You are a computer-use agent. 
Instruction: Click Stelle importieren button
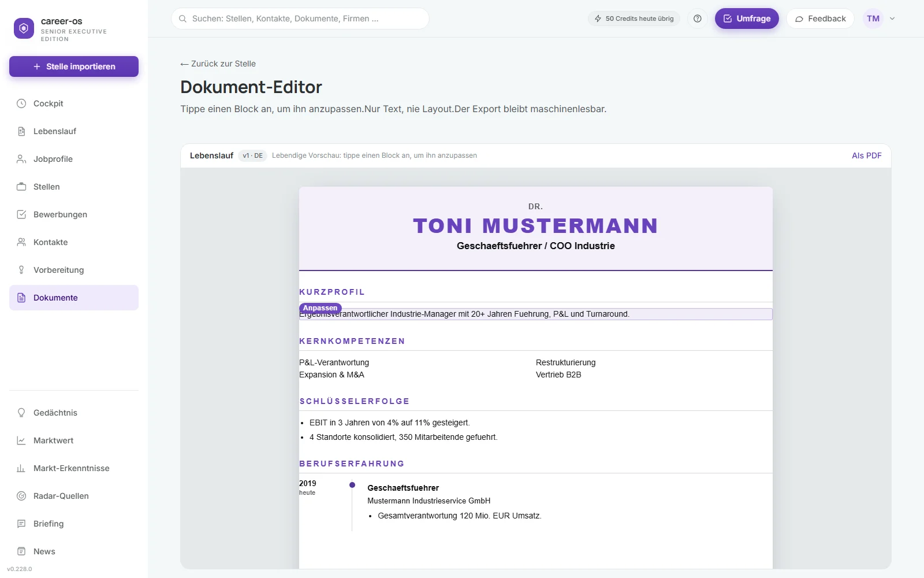[74, 66]
